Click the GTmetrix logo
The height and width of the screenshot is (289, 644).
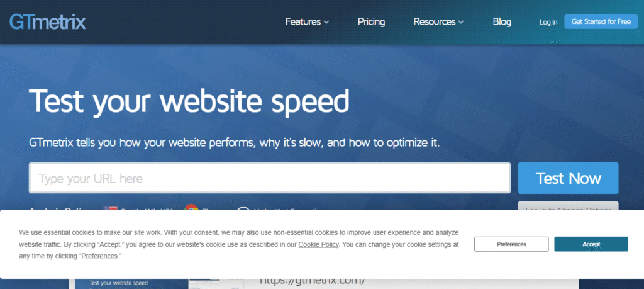[48, 21]
